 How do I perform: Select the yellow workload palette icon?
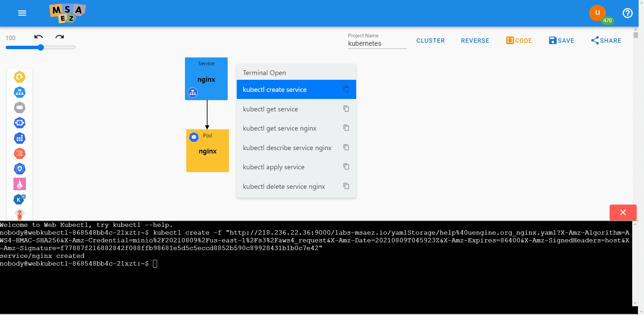(20, 77)
